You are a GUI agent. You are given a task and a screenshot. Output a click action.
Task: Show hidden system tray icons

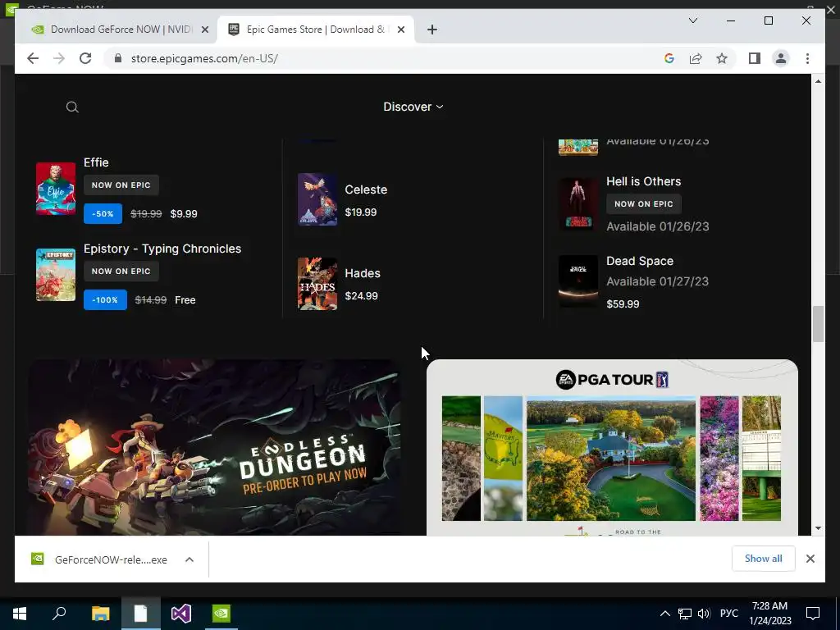coord(664,614)
